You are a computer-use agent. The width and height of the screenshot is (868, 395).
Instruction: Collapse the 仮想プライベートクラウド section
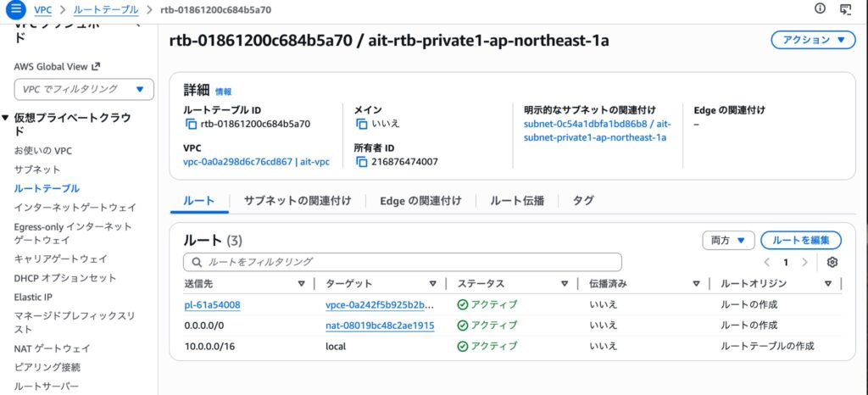point(6,118)
